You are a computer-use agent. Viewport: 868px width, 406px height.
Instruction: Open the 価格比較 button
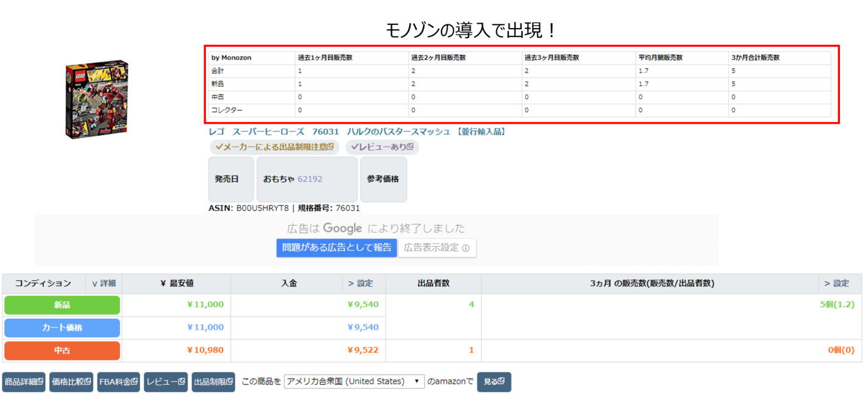click(x=71, y=382)
